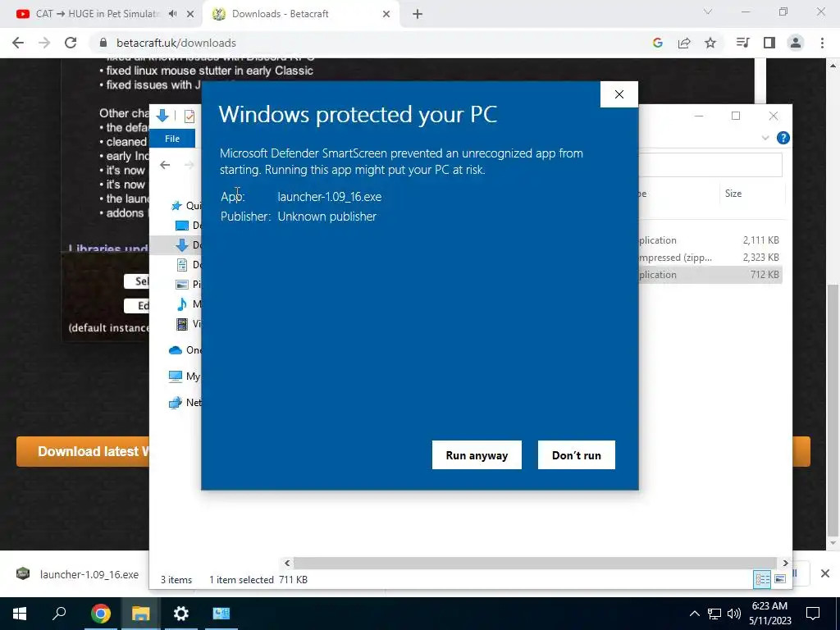The image size is (840, 630).
Task: Open network icon in system tray
Action: point(714,614)
